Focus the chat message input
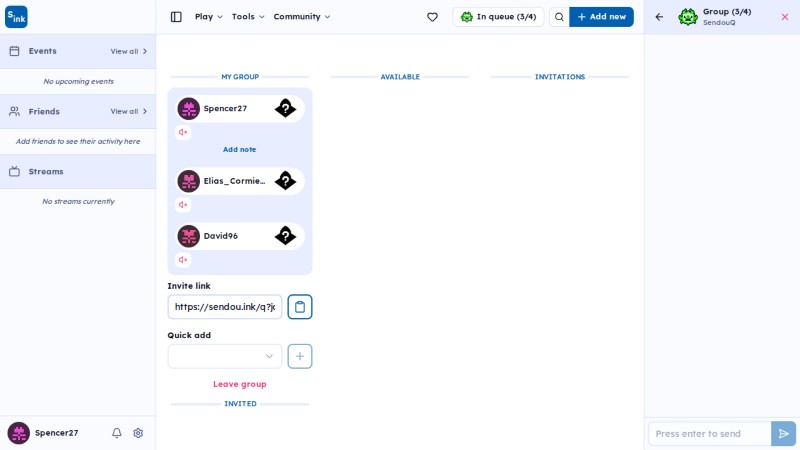Image resolution: width=800 pixels, height=450 pixels. [709, 434]
